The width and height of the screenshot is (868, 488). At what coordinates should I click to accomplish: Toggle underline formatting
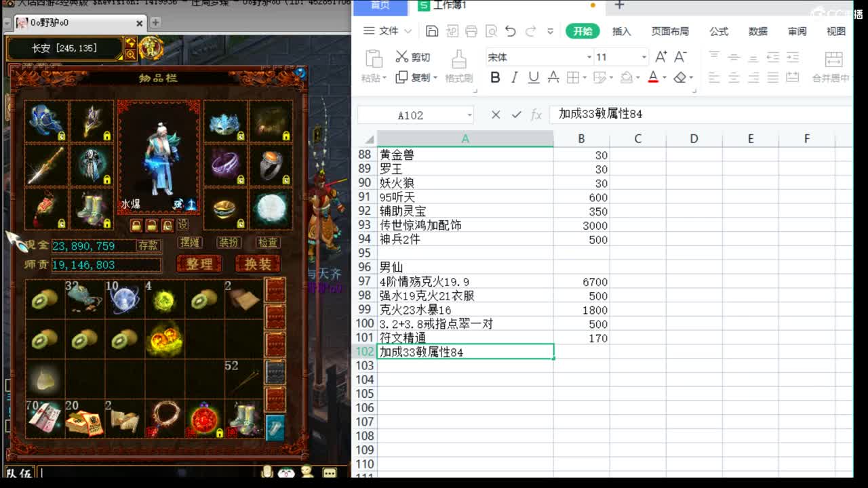click(534, 77)
